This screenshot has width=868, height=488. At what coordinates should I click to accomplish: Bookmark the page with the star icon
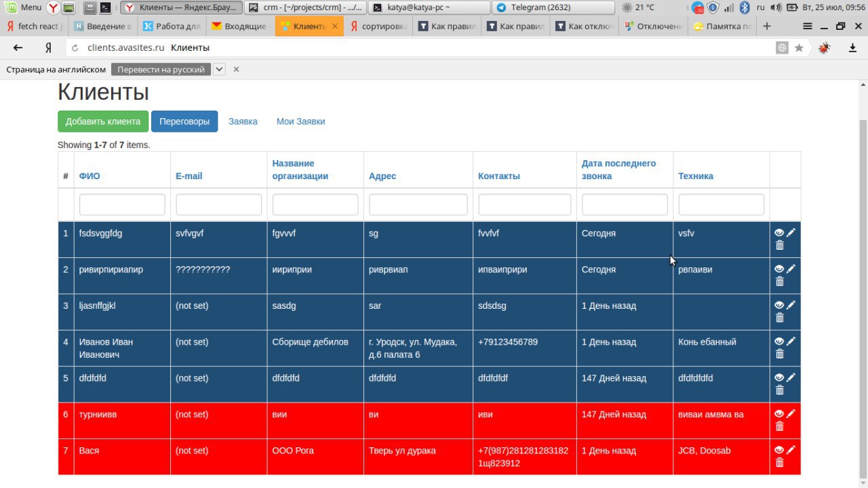(799, 48)
